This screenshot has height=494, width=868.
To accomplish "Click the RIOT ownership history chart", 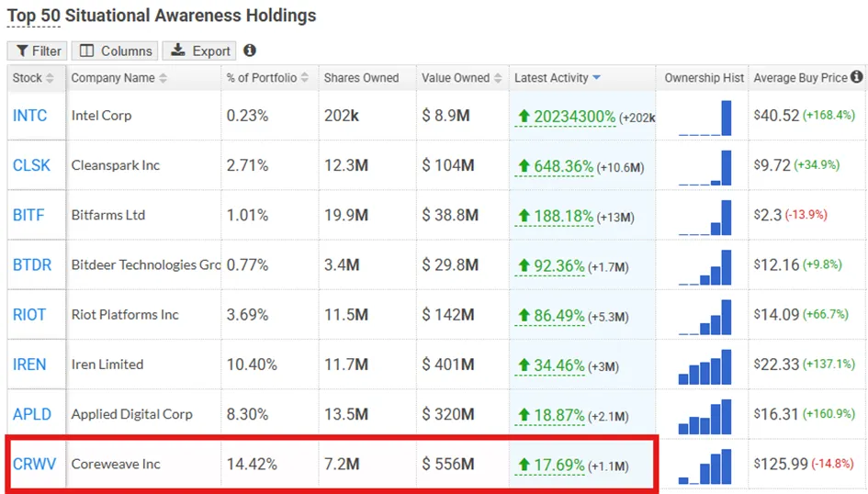I will pos(705,317).
